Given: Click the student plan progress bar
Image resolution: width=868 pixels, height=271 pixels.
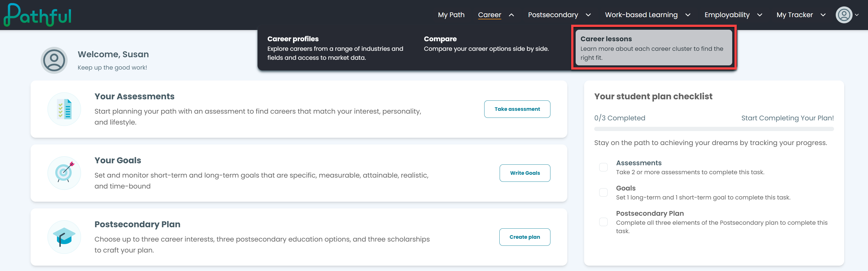Looking at the screenshot, I should point(714,129).
